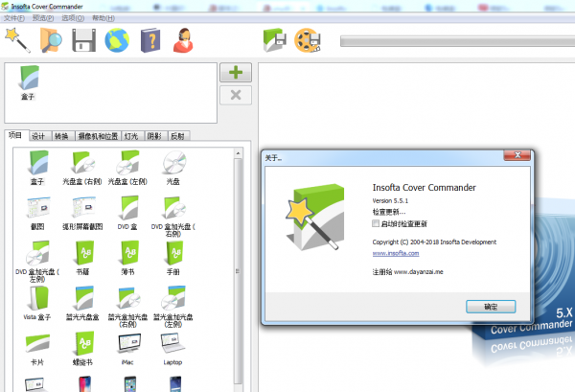Save animation with film reel icon
The width and height of the screenshot is (575, 392).
coord(308,40)
